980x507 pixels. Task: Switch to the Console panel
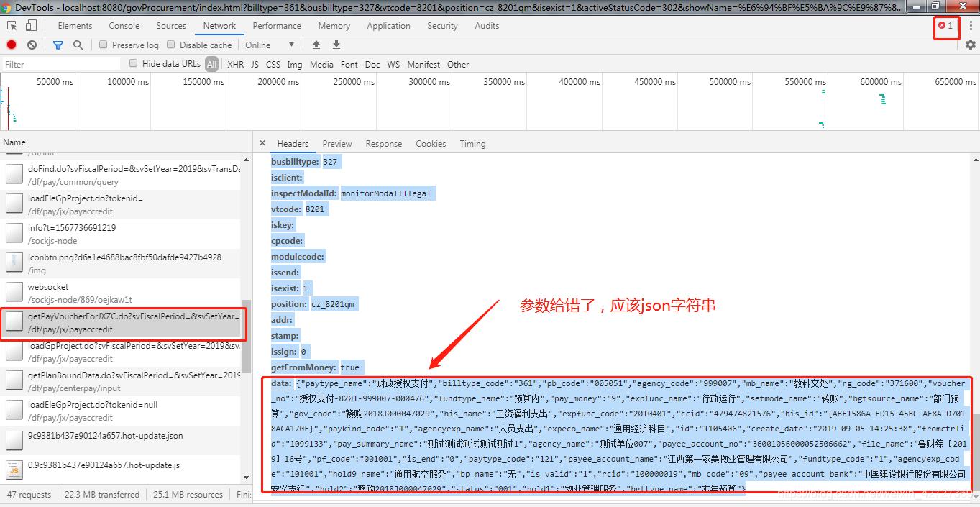coord(124,26)
